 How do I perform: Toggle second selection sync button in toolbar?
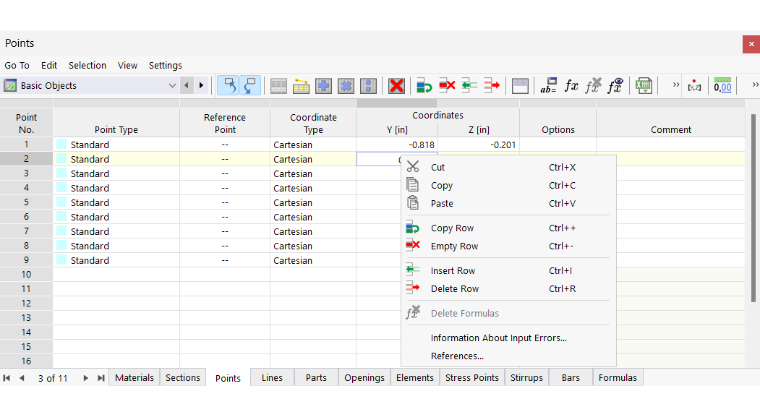point(250,86)
